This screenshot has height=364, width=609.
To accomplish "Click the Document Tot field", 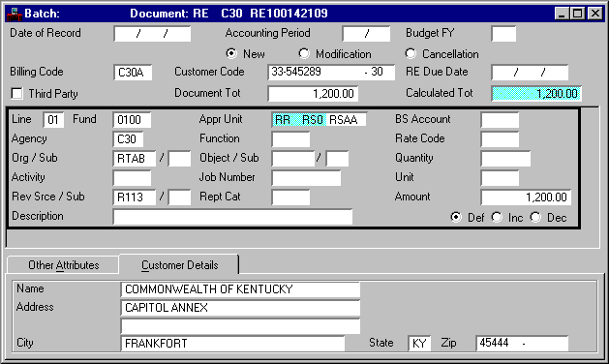I will pos(313,94).
